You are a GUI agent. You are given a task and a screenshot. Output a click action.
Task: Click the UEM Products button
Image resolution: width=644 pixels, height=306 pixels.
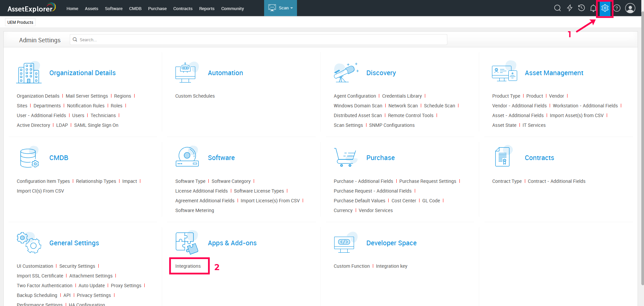point(20,22)
